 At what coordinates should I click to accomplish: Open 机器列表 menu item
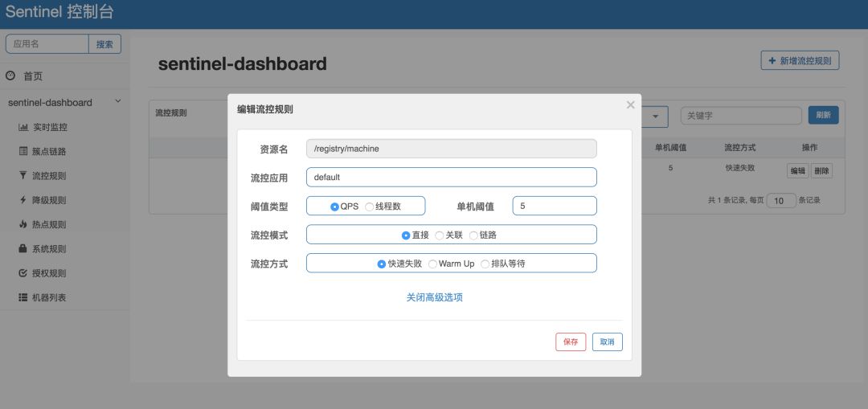pyautogui.click(x=49, y=298)
